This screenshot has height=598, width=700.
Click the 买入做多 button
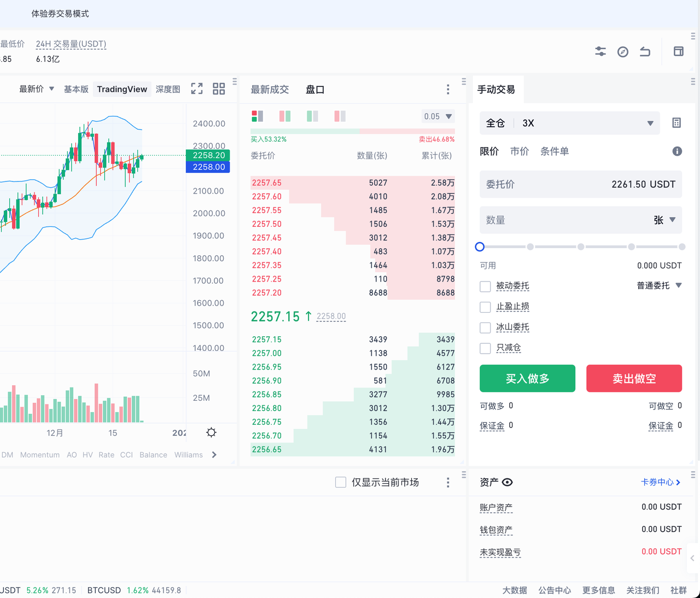coord(527,378)
